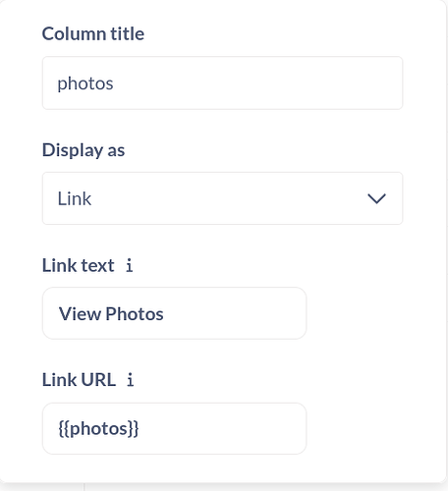The width and height of the screenshot is (448, 491).
Task: Focus the Column title input containing photos
Action: pos(222,82)
